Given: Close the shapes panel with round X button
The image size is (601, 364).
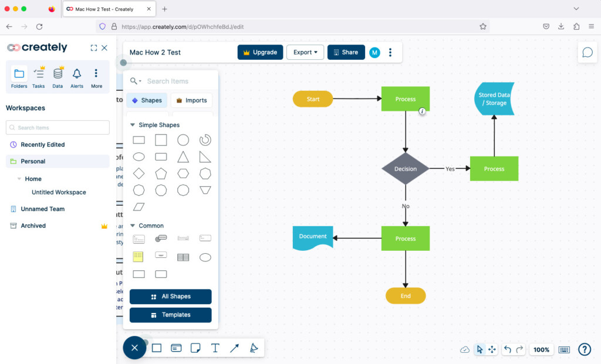Looking at the screenshot, I should (x=134, y=348).
